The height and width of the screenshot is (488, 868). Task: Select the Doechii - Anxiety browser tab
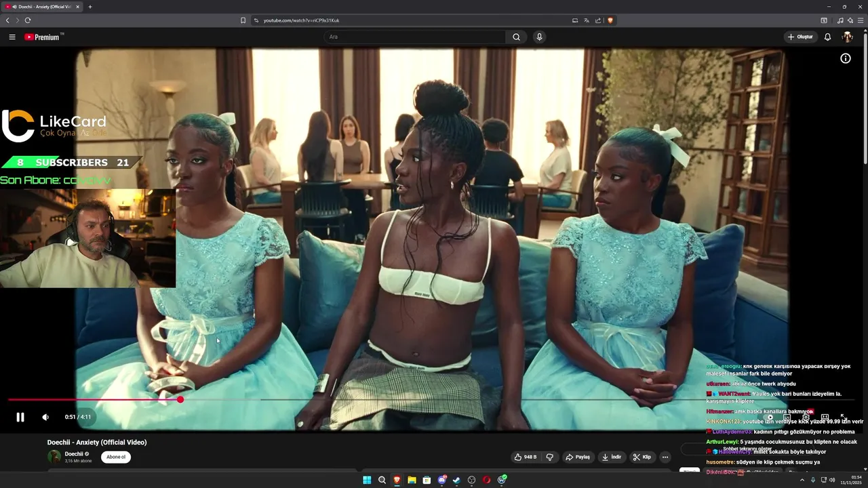coord(42,7)
